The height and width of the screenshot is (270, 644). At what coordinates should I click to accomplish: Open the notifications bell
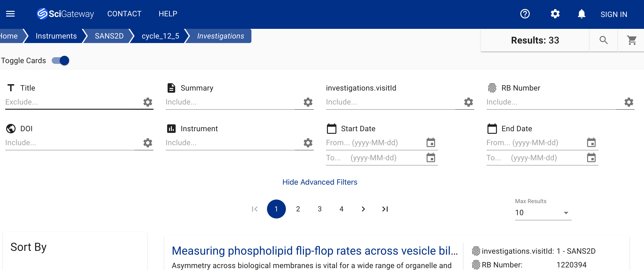coord(581,14)
